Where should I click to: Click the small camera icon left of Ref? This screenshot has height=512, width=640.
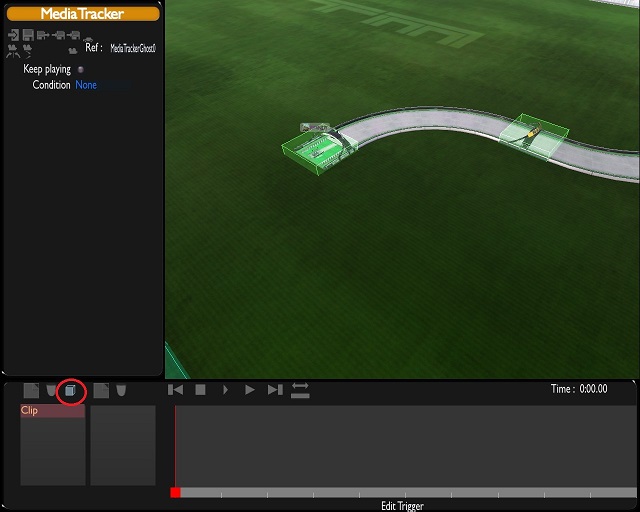tap(73, 51)
